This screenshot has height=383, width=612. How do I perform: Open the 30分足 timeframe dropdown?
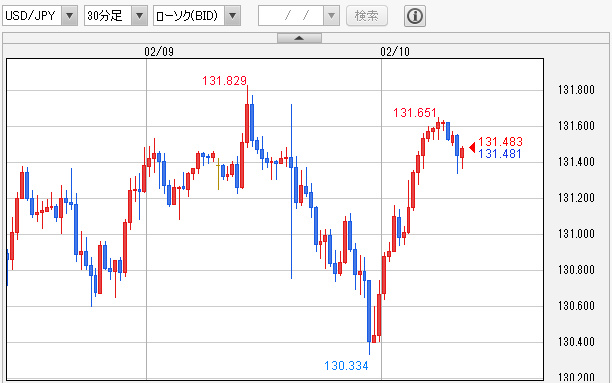pos(116,16)
